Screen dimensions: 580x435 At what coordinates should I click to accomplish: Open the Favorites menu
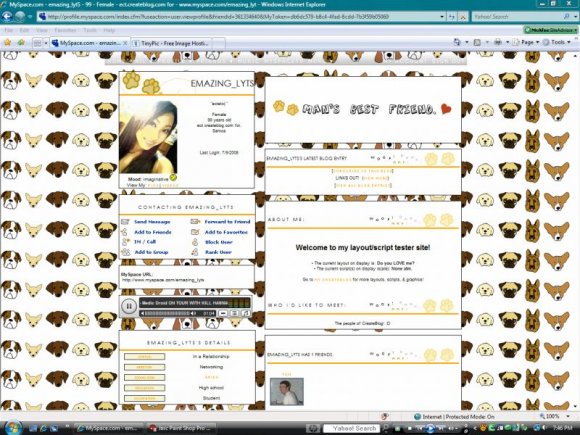click(65, 30)
